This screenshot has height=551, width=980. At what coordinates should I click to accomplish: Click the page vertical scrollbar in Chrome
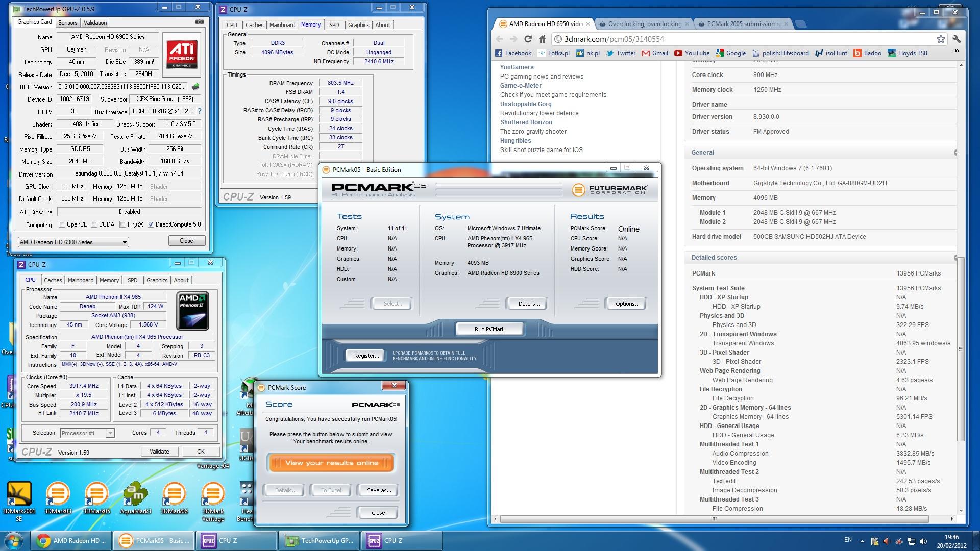[961, 348]
